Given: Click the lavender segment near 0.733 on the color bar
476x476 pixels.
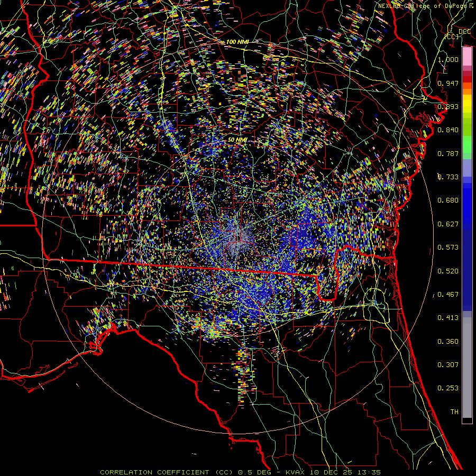Looking at the screenshot, I should (467, 168).
